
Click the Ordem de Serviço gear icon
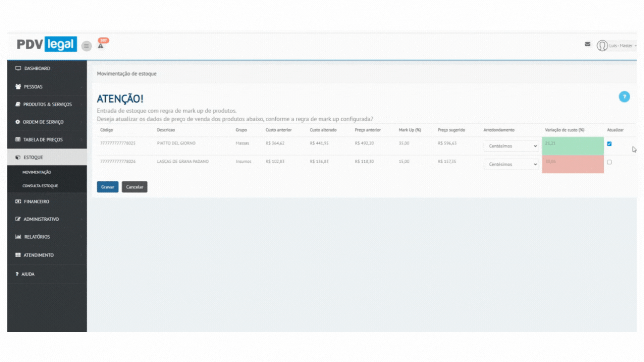tap(18, 122)
